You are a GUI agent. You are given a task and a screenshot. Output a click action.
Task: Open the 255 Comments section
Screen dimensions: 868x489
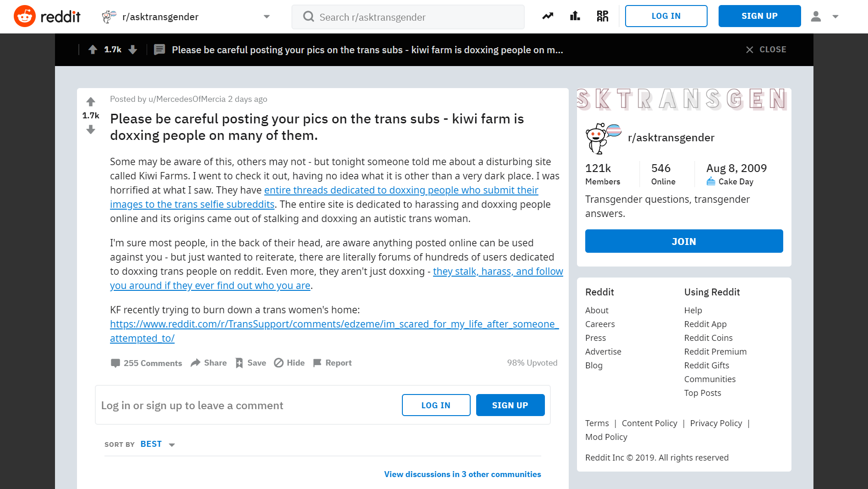point(146,363)
